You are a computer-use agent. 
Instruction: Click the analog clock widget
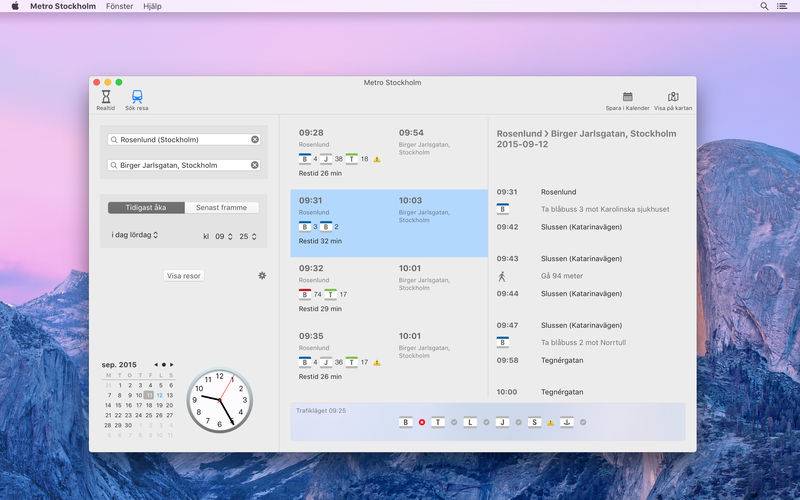click(x=220, y=401)
